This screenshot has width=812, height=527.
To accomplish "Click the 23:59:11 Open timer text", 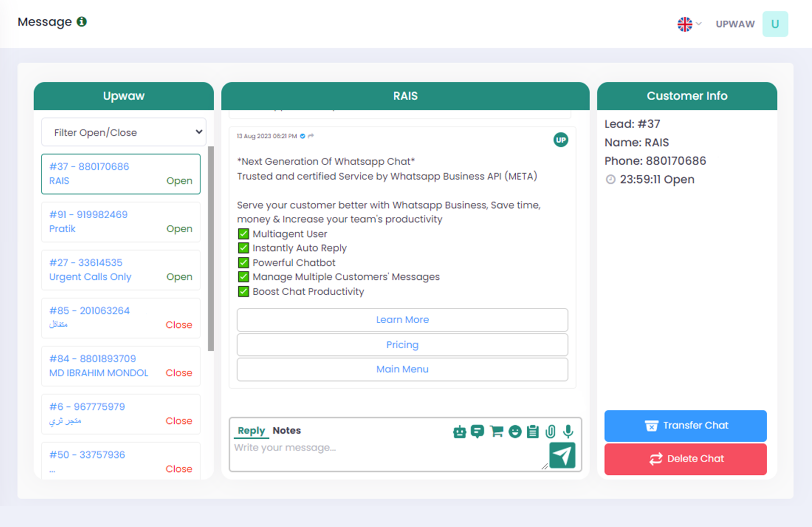I will tap(657, 180).
